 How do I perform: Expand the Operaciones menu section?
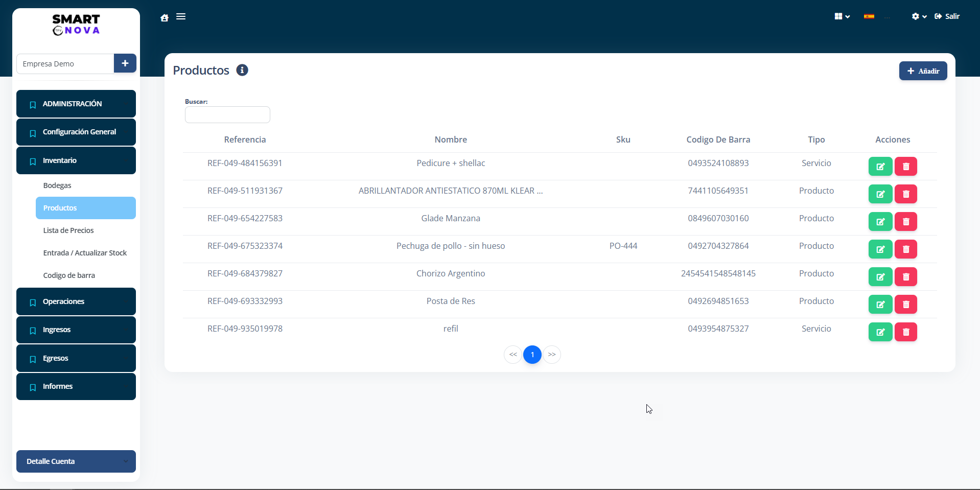point(76,301)
